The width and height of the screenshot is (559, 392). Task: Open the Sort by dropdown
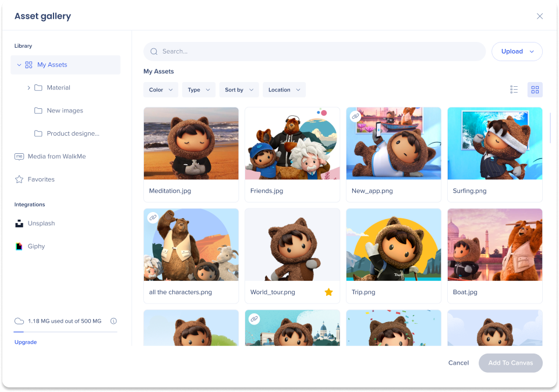coord(239,90)
